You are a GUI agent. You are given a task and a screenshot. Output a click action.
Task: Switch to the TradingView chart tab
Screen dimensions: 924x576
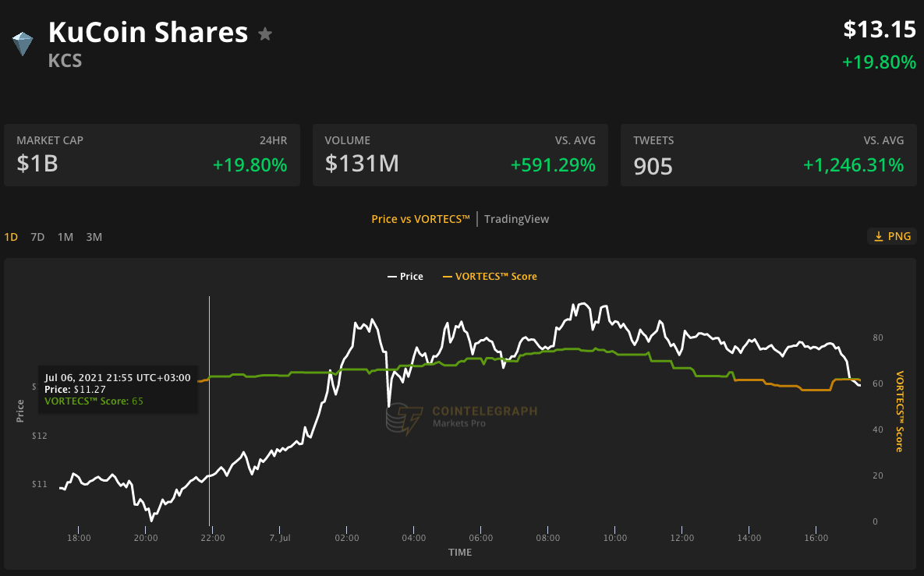(x=516, y=219)
